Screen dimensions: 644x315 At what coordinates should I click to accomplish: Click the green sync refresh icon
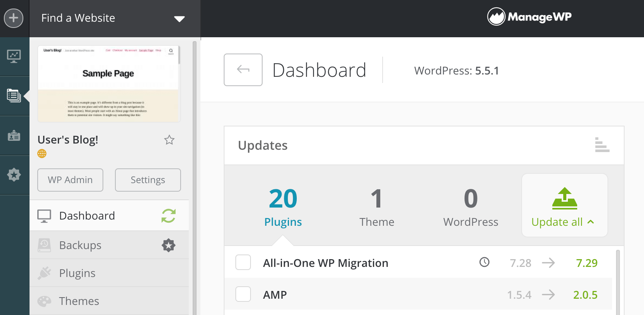(169, 216)
